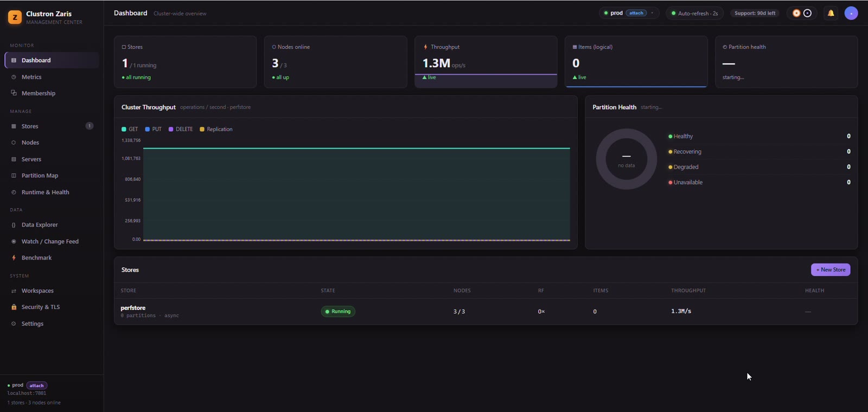Open the prod workspace dropdown in the header
This screenshot has width=868, height=412.
[629, 13]
